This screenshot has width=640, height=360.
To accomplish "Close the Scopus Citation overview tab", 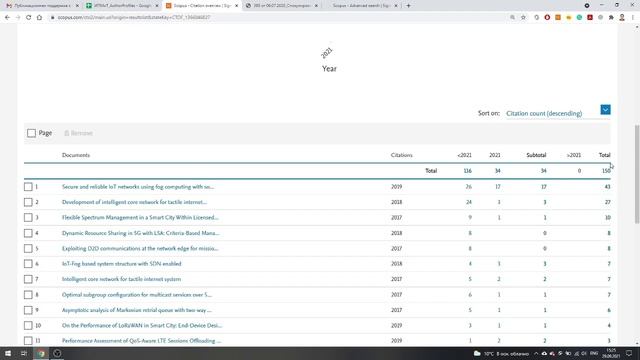I will click(x=236, y=6).
